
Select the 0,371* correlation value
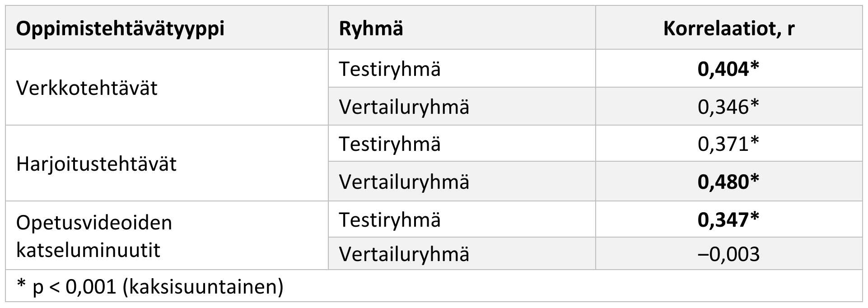[728, 144]
